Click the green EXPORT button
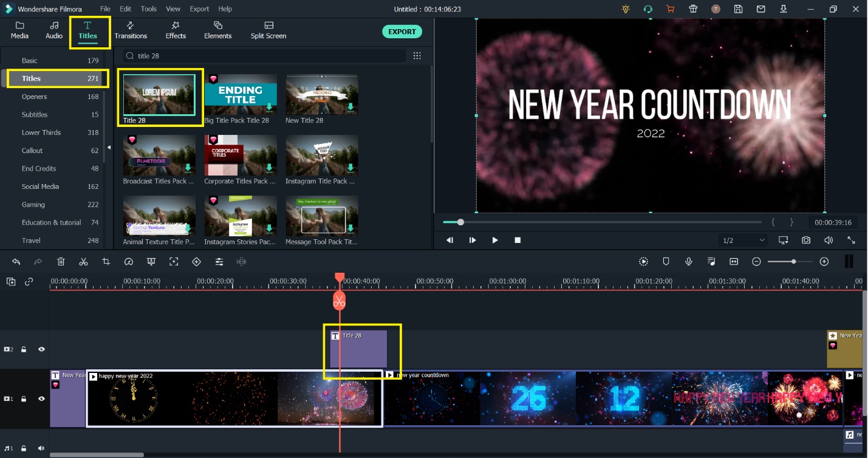 tap(402, 32)
